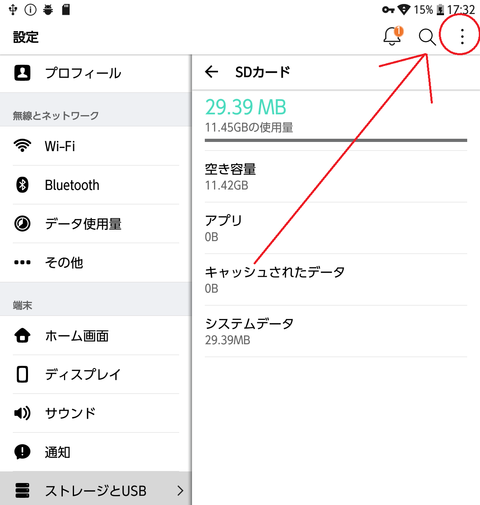Open 通知 settings entry
The height and width of the screenshot is (505, 480).
point(96,452)
